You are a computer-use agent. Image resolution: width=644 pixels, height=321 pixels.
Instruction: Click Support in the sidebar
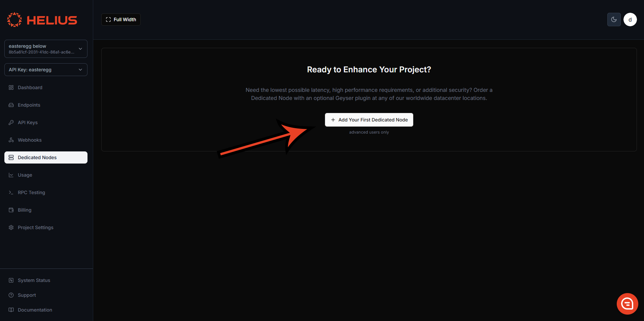point(27,295)
